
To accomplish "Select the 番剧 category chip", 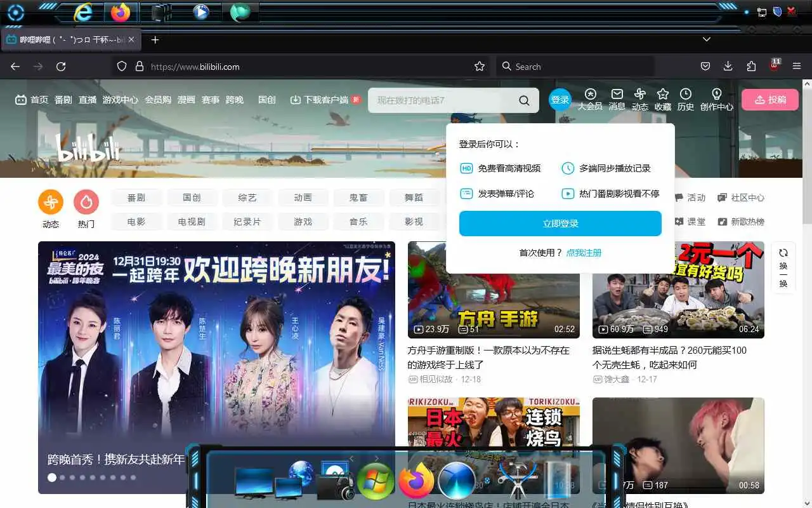I will [x=136, y=197].
